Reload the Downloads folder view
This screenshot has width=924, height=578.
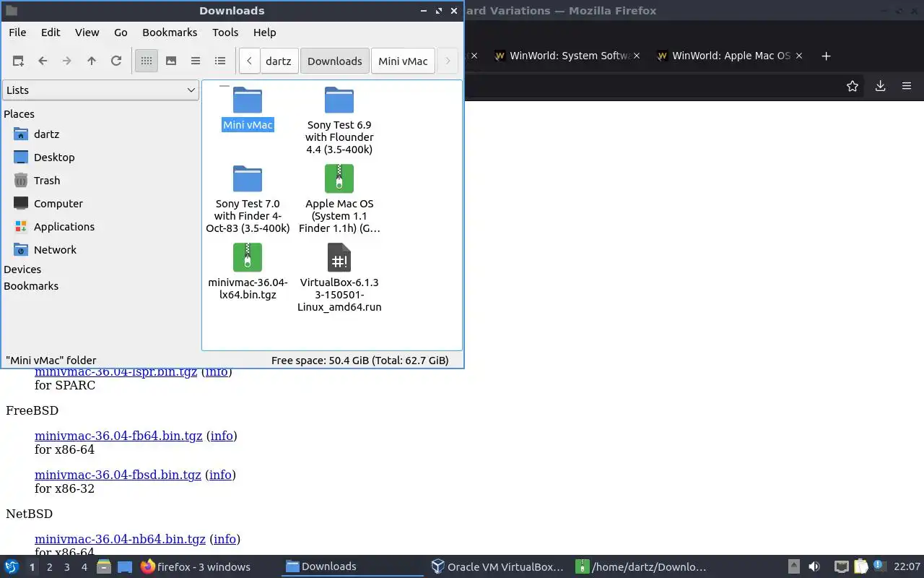pyautogui.click(x=116, y=61)
